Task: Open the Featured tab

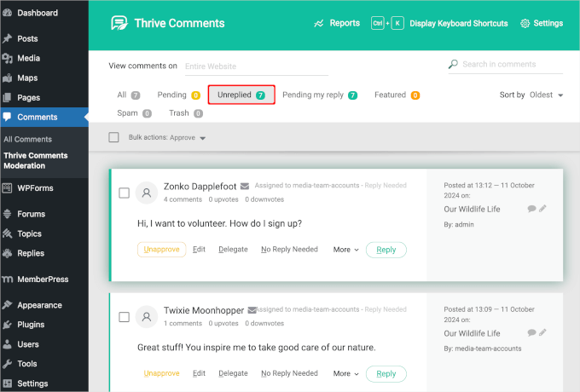Action: click(x=397, y=95)
